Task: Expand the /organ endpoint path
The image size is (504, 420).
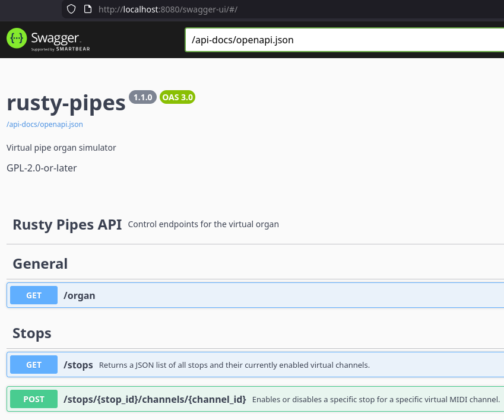Action: (x=80, y=295)
